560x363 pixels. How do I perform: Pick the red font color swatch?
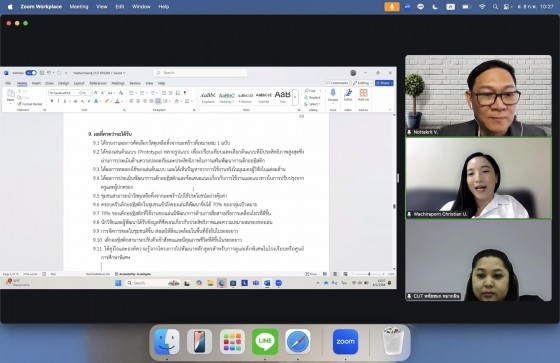pos(118,101)
